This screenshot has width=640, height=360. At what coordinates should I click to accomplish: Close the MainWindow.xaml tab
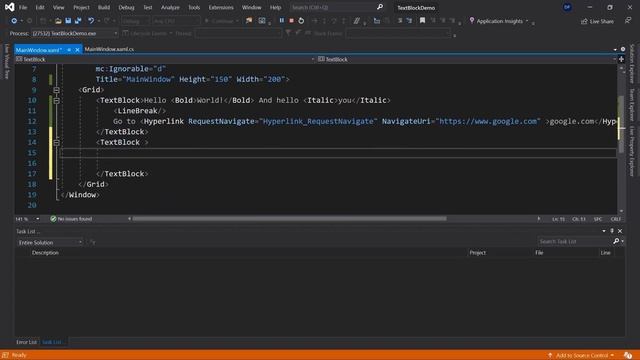pyautogui.click(x=77, y=50)
